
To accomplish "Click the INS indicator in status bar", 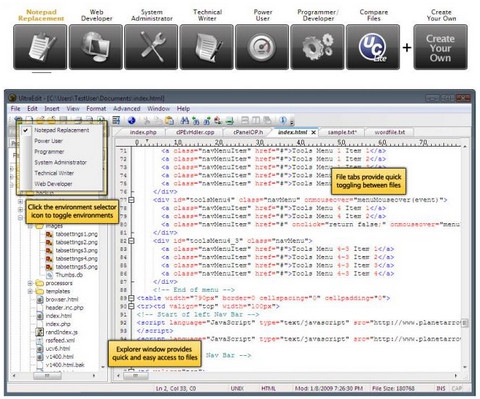I will click(x=441, y=389).
